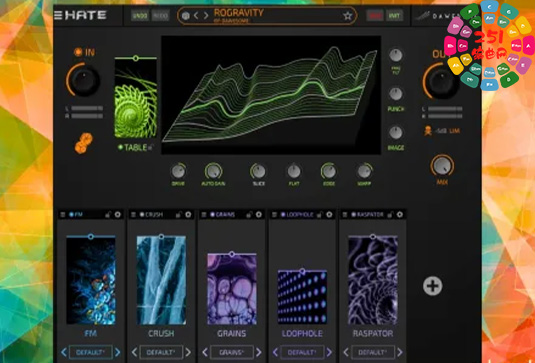Click the red save button

coord(375,16)
